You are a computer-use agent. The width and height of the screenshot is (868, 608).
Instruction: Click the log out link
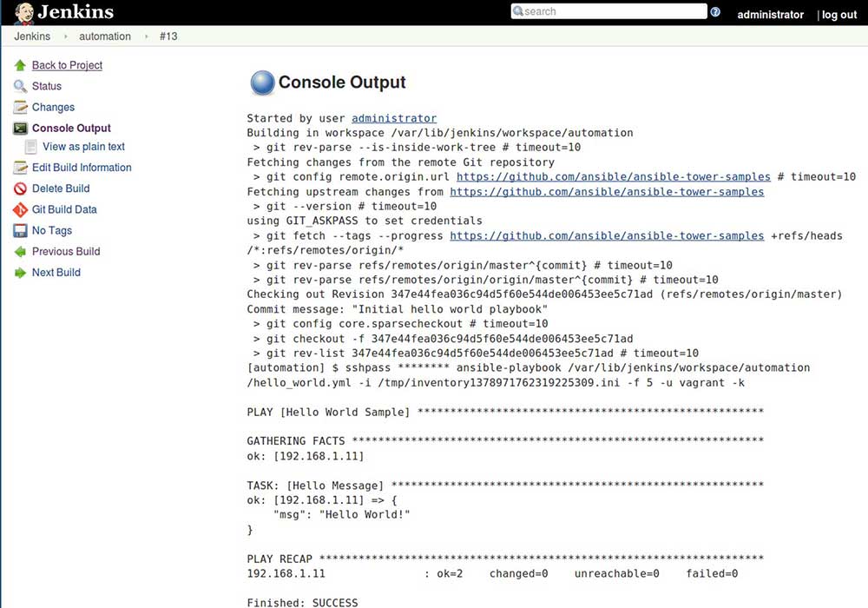click(839, 15)
